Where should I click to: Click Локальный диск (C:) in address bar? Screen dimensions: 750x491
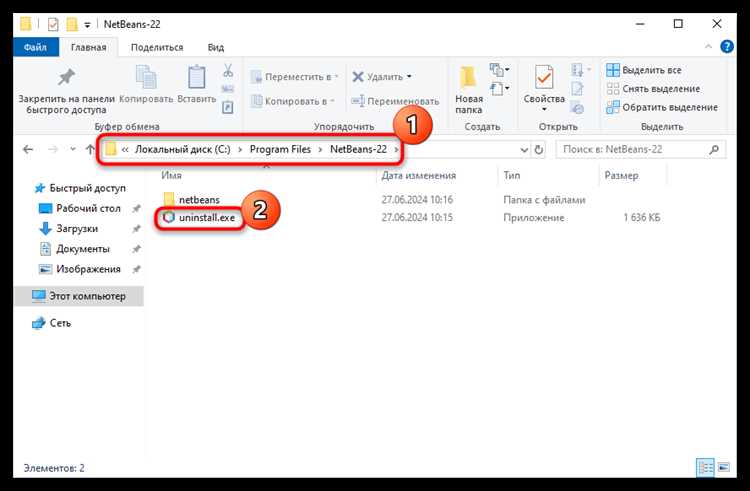click(183, 149)
